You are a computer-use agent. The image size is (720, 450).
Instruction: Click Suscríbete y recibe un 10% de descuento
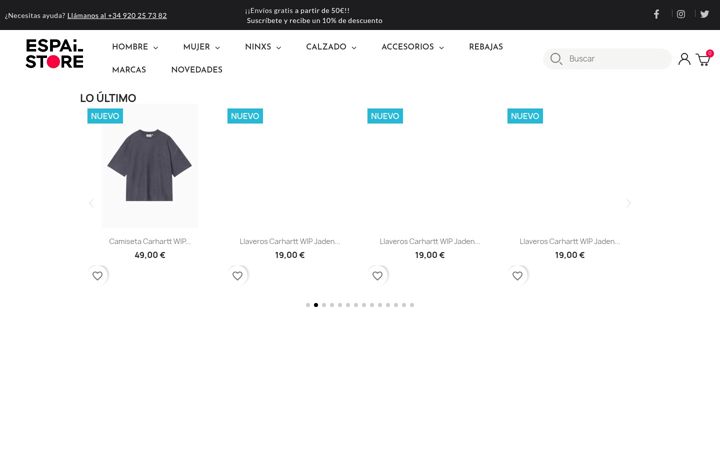(x=314, y=21)
